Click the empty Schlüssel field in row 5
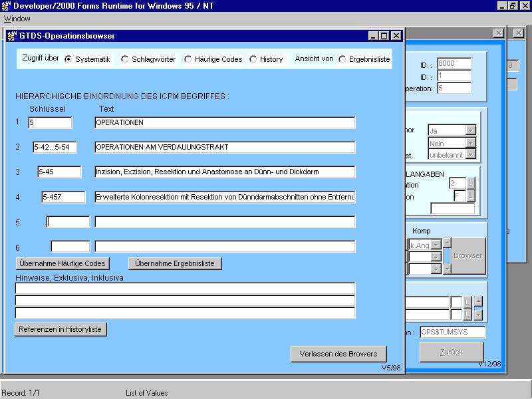This screenshot has height=399, width=532. 68,222
